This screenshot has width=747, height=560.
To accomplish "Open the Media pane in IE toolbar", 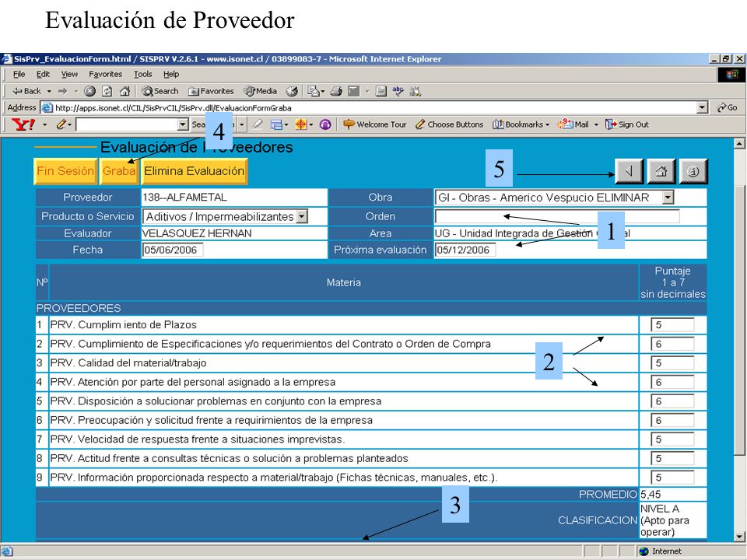I will [260, 91].
